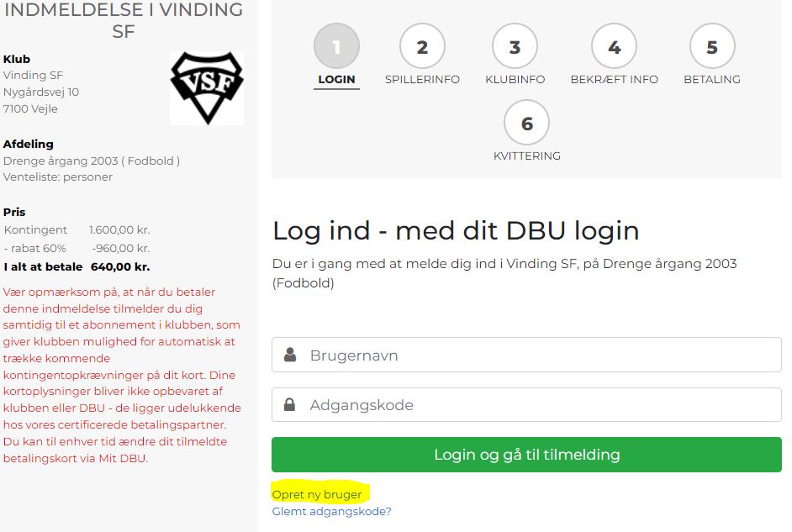Click the user icon in Brugernavn field
Image resolution: width=792 pixels, height=532 pixels.
290,355
